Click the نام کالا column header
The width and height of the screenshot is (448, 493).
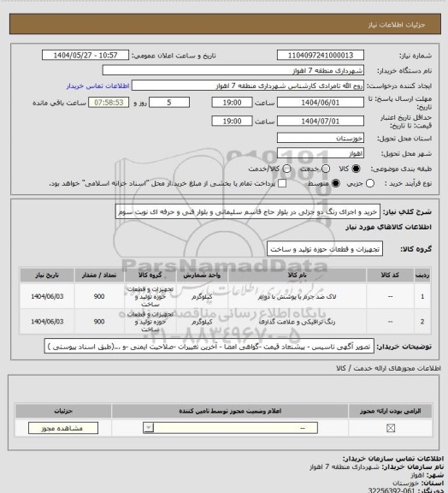tap(297, 275)
